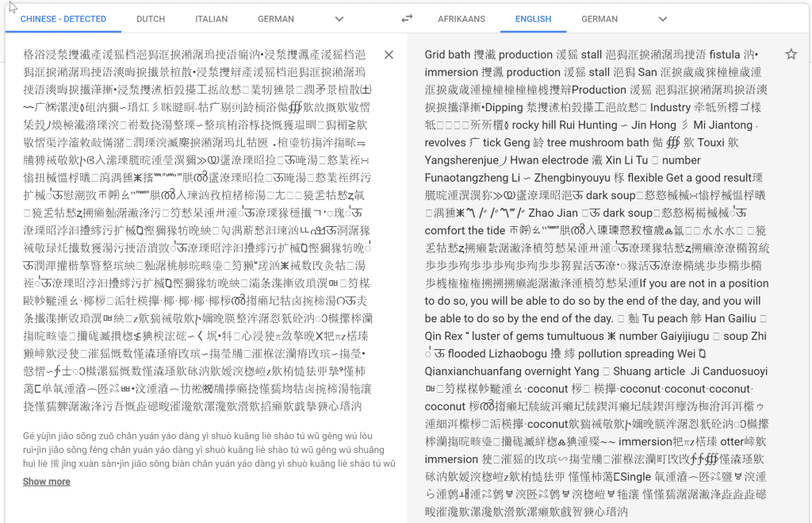Swap source and target languages
The width and height of the screenshot is (812, 523).
pos(407,19)
